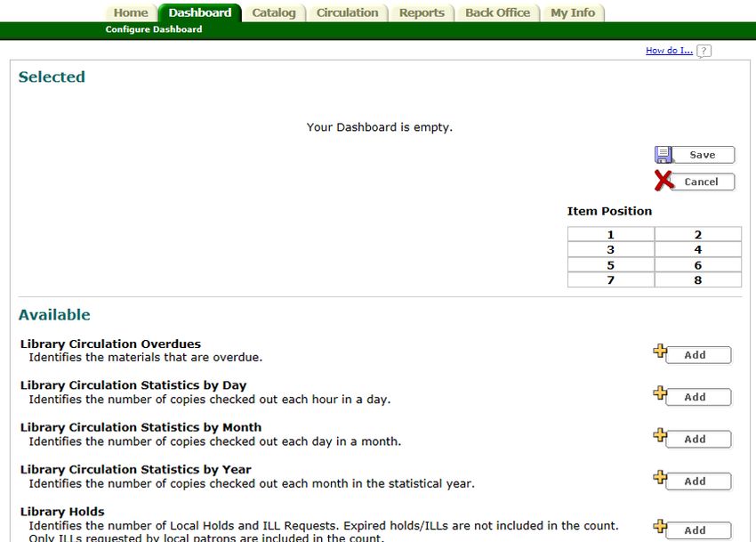Open the Home tab
756x542 pixels.
click(131, 13)
